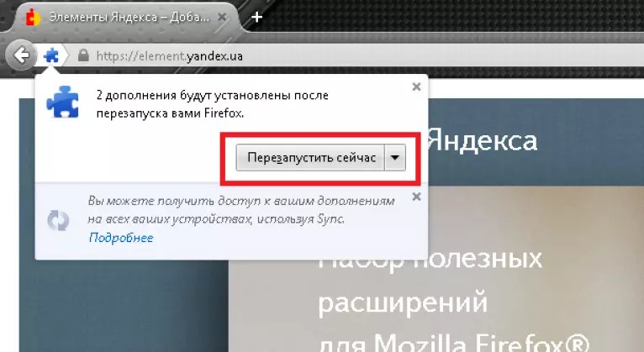
Task: Click the '2 дополнения будут установлены' message text
Action: (213, 104)
